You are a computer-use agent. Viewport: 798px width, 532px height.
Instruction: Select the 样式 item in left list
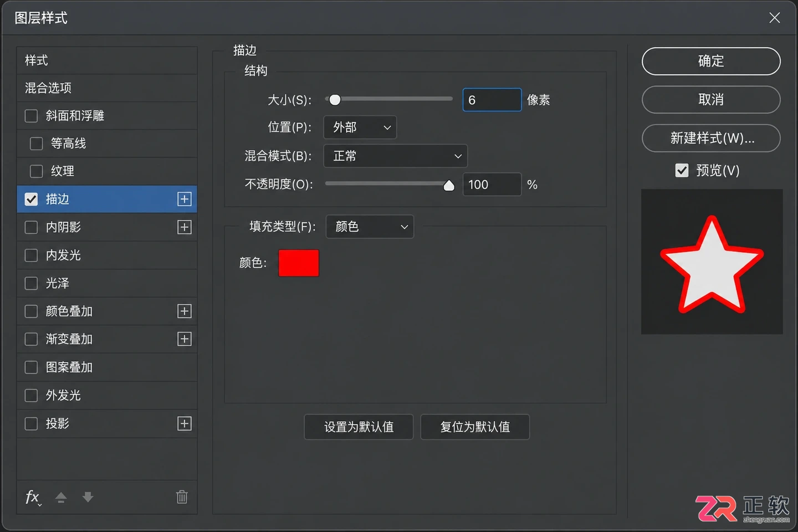click(107, 60)
